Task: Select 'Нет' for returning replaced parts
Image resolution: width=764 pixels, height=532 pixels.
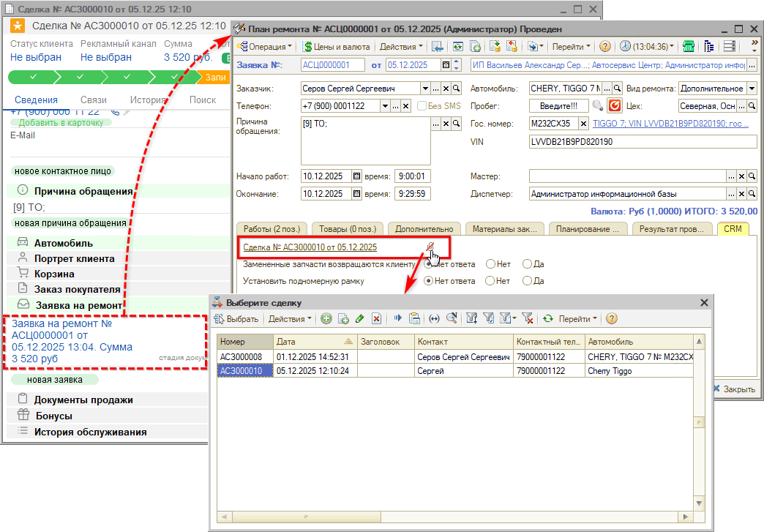Action: 490,264
